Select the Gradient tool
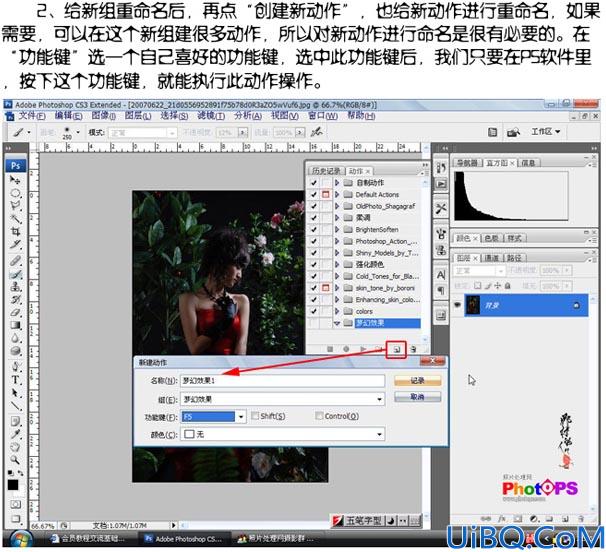The width and height of the screenshot is (606, 552). coord(15,325)
